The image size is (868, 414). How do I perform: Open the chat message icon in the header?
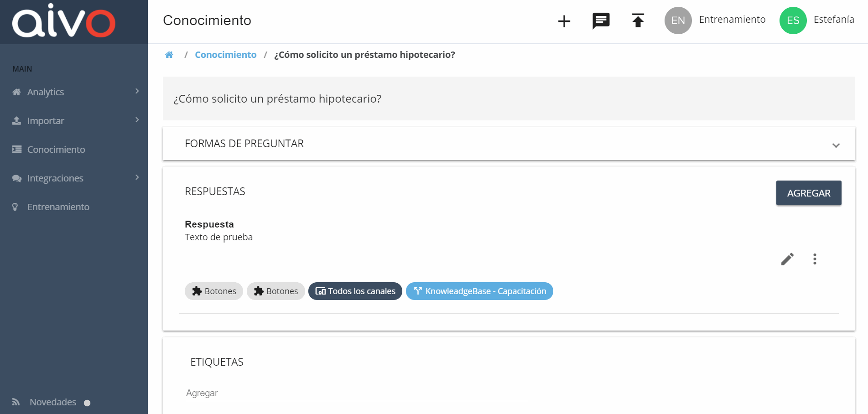tap(601, 21)
